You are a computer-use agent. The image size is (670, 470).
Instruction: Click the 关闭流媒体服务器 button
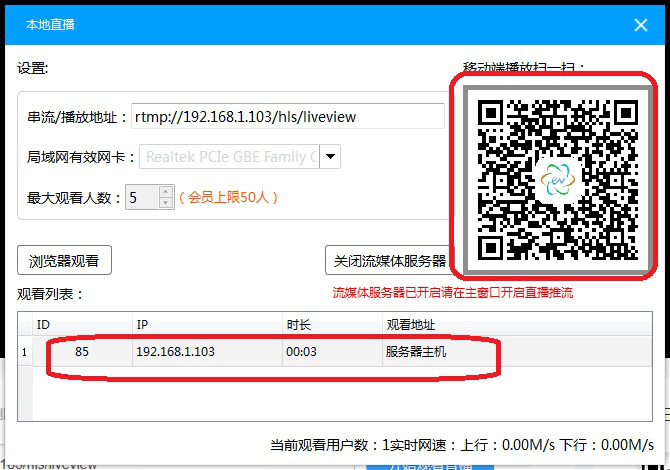tap(389, 260)
